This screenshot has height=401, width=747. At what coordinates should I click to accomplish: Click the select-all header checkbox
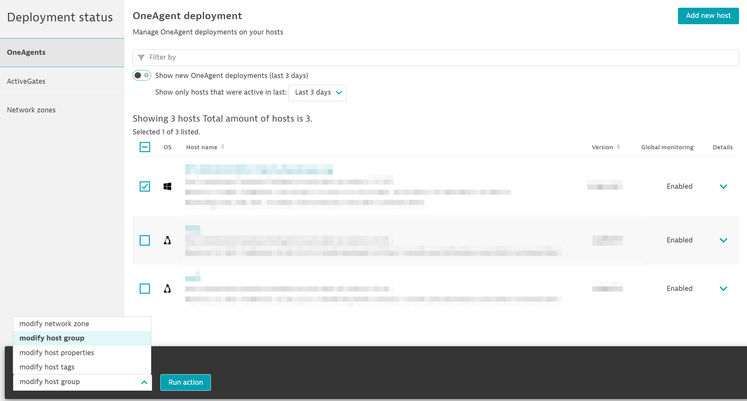145,147
